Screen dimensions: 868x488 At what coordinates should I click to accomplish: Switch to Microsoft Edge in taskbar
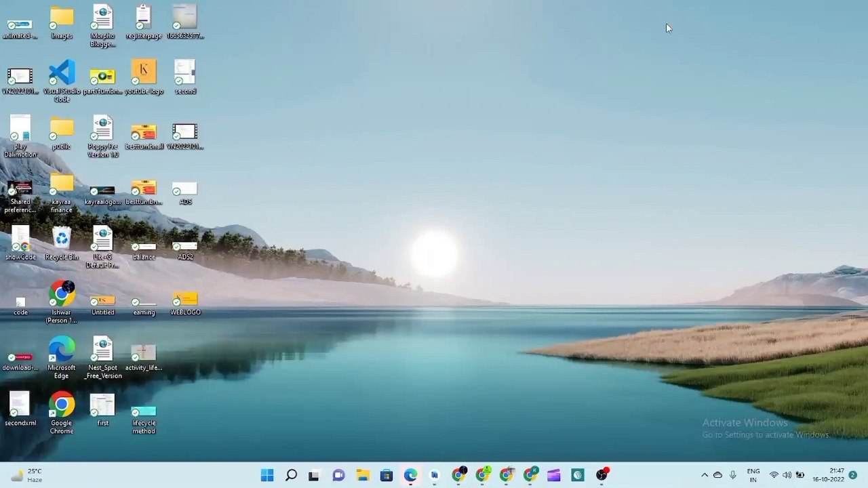click(411, 475)
